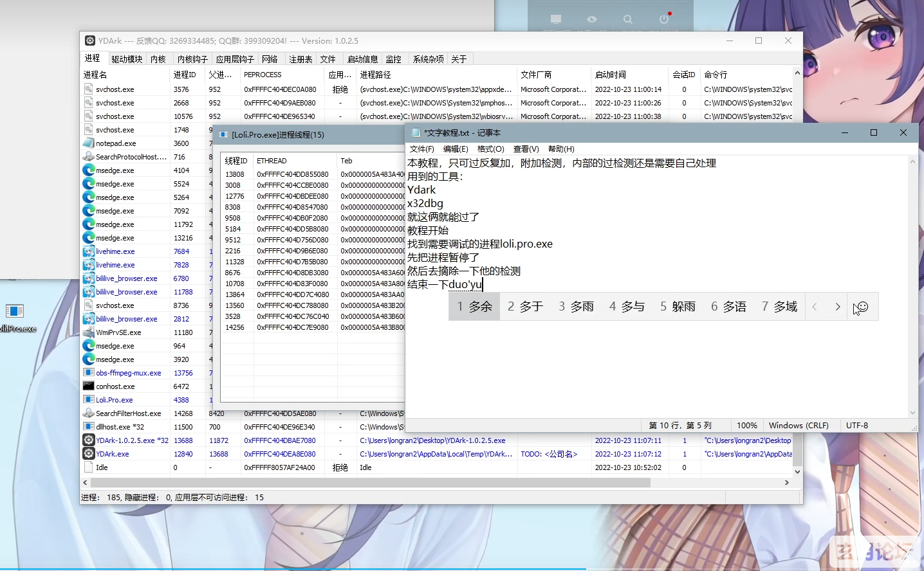Click the search icon in top overlay
The width and height of the screenshot is (924, 571).
628,19
